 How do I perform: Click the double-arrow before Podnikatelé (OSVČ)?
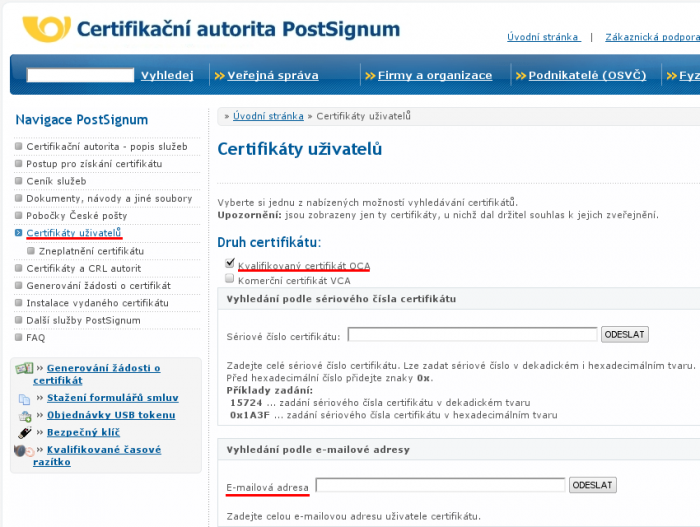tap(521, 75)
